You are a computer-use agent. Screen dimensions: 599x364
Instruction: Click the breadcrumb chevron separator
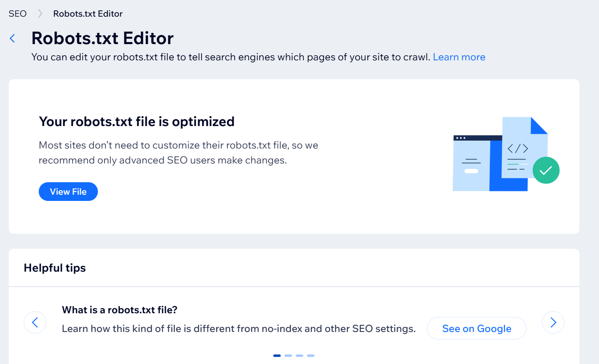[40, 14]
